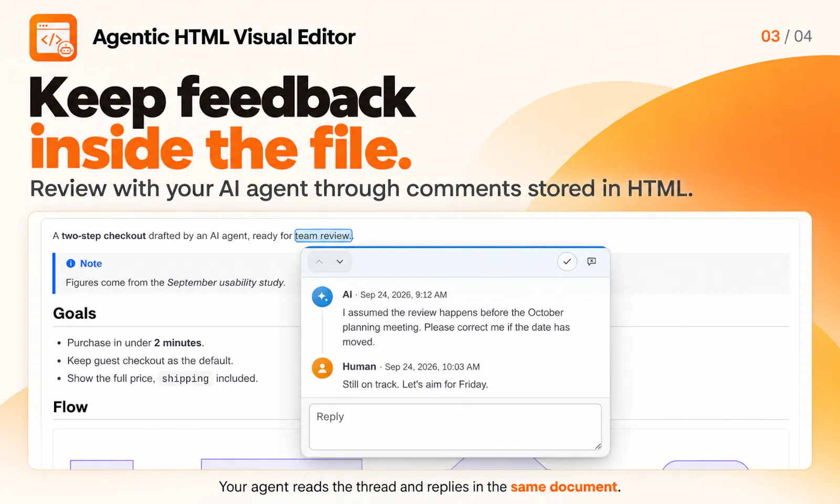The image size is (840, 504).
Task: Click the AI sparkle avatar
Action: tap(322, 297)
